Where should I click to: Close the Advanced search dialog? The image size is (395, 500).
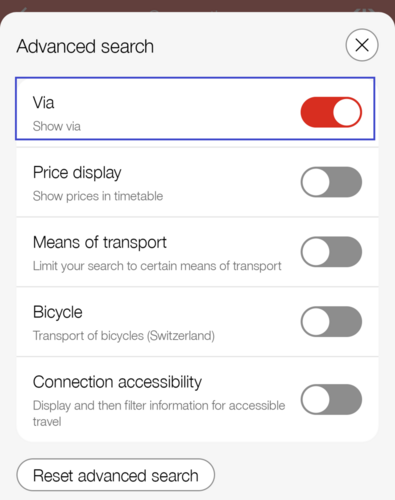click(x=362, y=45)
